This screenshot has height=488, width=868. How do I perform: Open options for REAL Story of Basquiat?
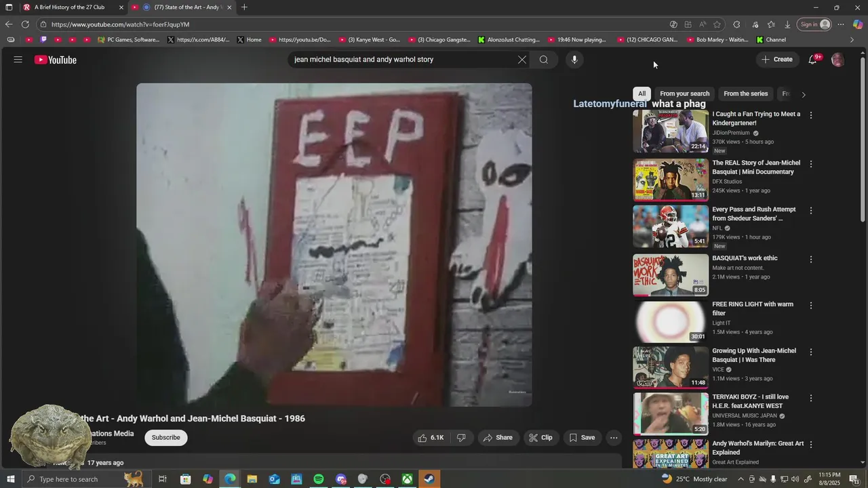coord(811,164)
